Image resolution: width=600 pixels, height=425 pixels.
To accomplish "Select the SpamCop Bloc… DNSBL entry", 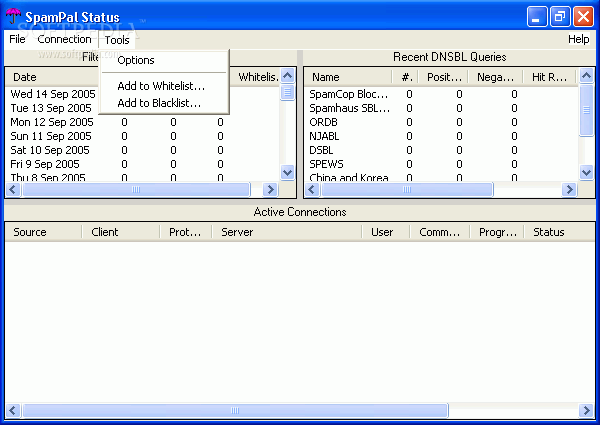I will click(x=442, y=94).
